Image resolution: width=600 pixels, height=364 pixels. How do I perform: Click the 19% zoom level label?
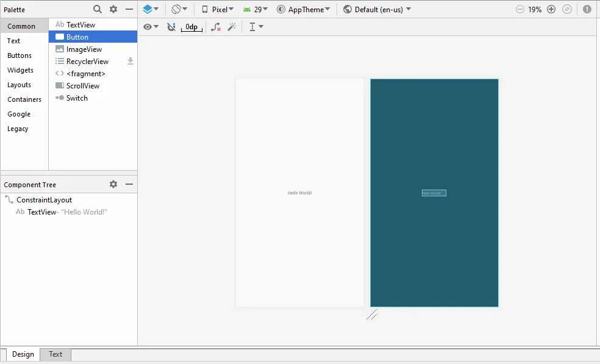(535, 10)
